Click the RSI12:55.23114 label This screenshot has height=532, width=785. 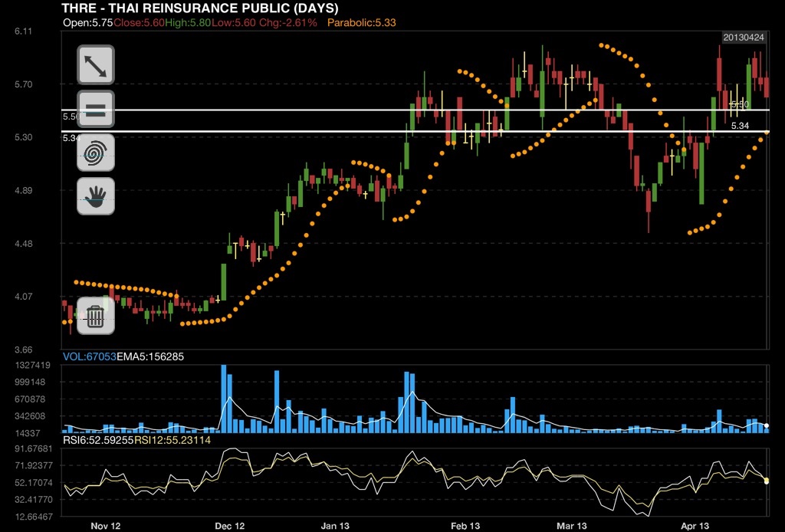pyautogui.click(x=172, y=440)
